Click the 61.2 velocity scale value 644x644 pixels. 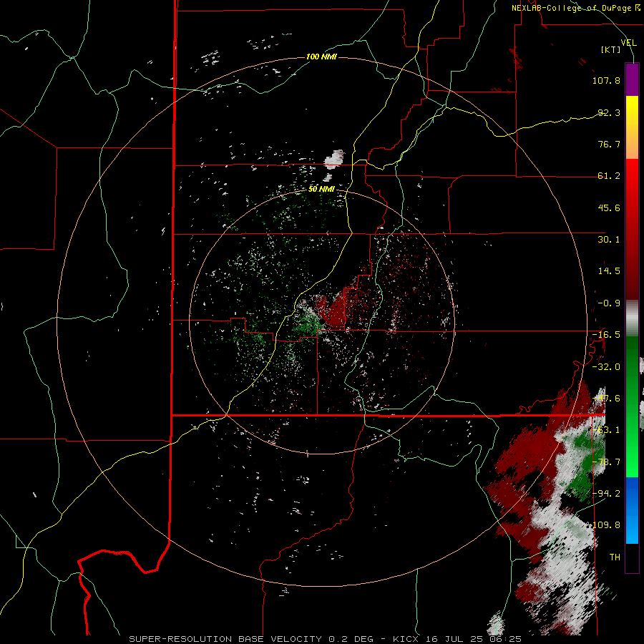click(609, 176)
